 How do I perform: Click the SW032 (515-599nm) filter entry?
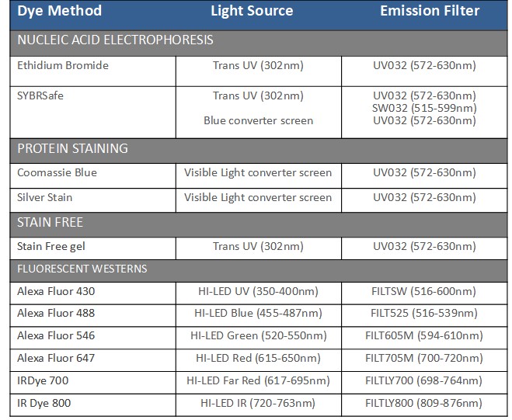point(424,108)
